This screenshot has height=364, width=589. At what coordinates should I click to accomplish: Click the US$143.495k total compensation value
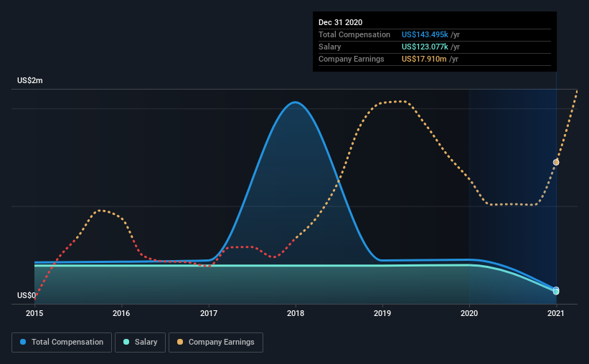click(x=425, y=34)
